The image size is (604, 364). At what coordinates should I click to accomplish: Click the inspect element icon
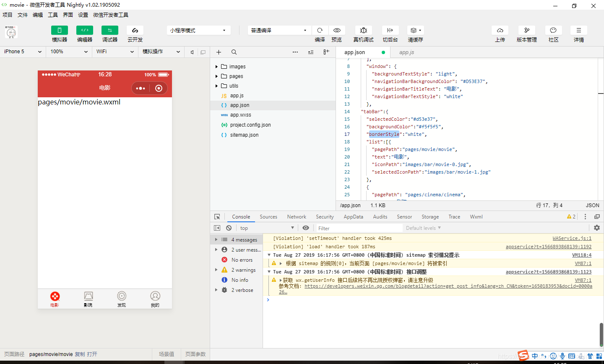(217, 217)
